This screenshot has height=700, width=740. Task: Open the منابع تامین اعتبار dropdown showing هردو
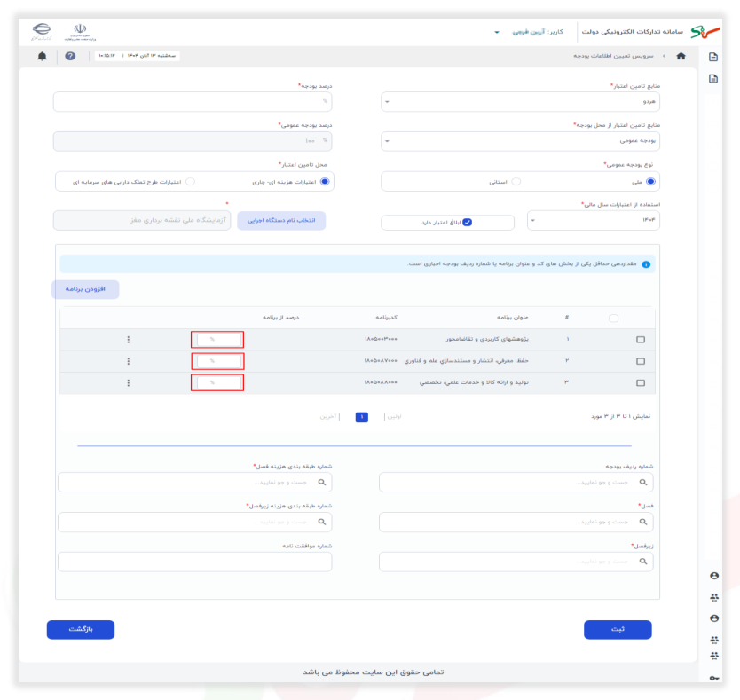tap(520, 102)
